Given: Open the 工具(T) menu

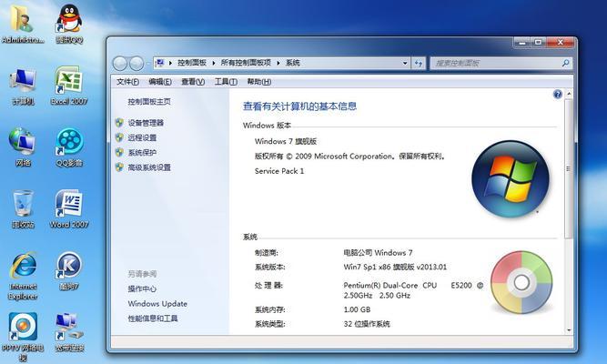Looking at the screenshot, I should (226, 82).
